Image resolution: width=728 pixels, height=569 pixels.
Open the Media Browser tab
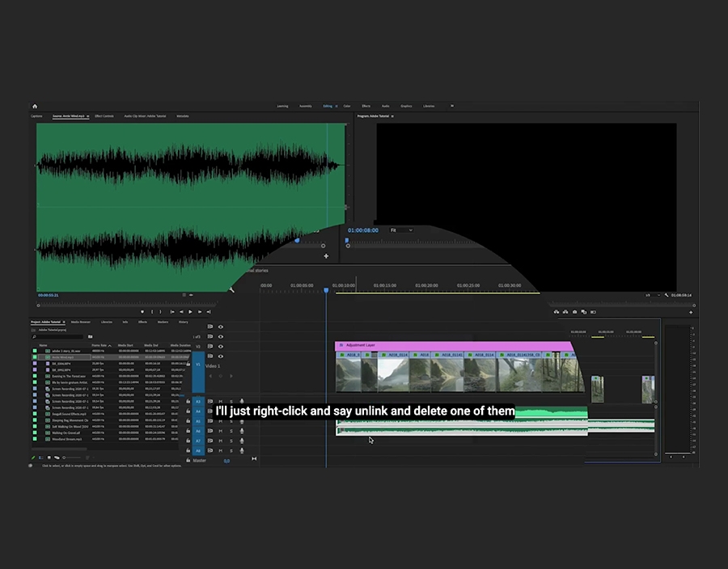pos(81,322)
